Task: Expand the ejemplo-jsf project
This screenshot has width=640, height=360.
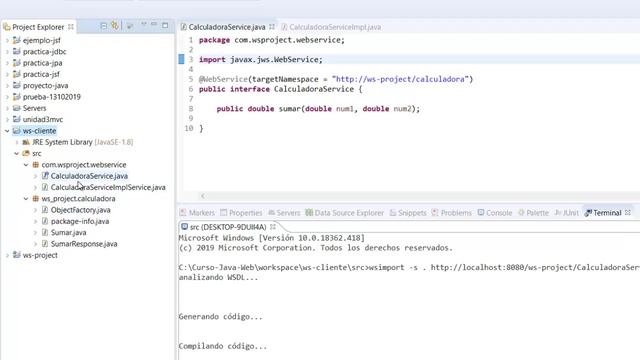Action: coord(7,40)
